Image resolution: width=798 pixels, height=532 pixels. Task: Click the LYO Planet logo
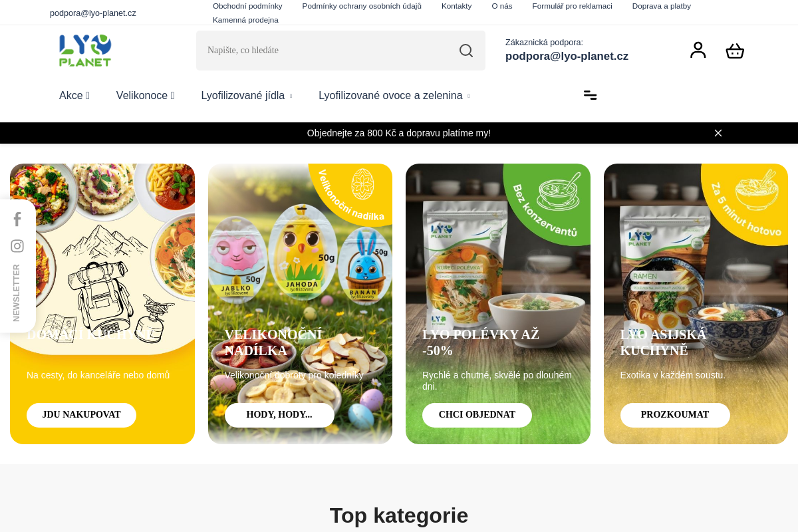85,51
